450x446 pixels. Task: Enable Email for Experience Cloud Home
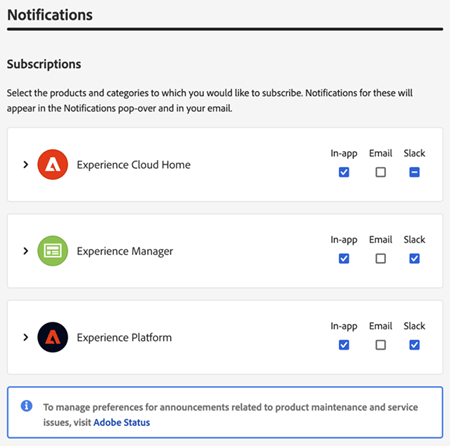381,172
